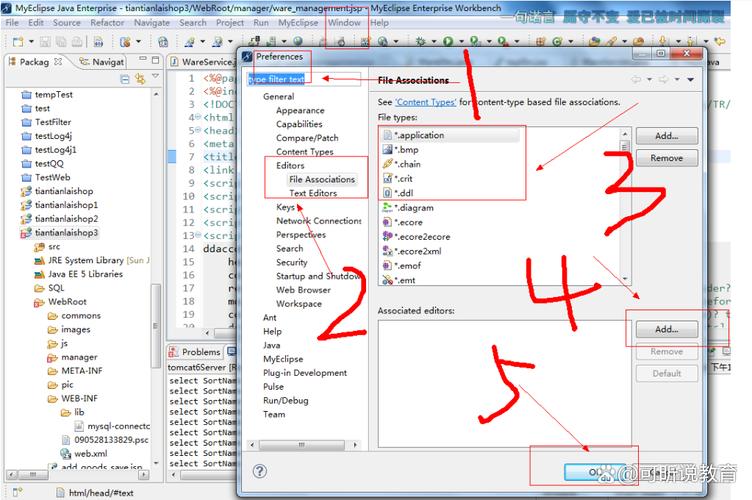Open the Preferences page menu dark triangle

pyautogui.click(x=691, y=80)
